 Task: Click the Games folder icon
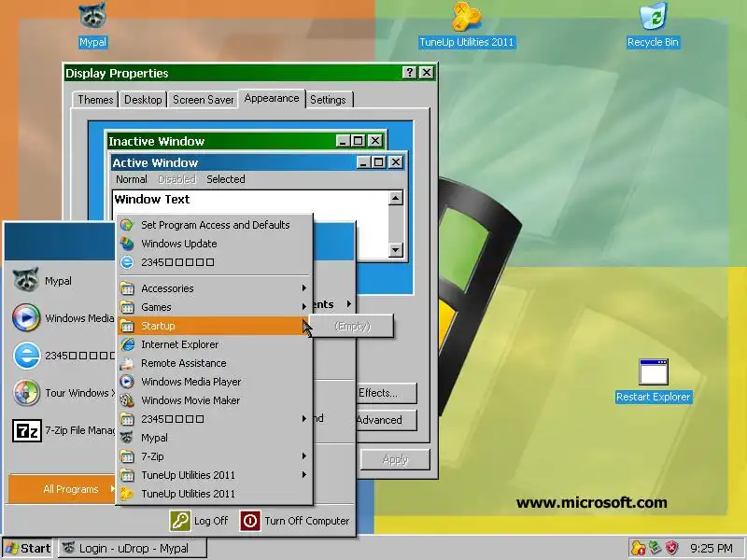tap(127, 307)
